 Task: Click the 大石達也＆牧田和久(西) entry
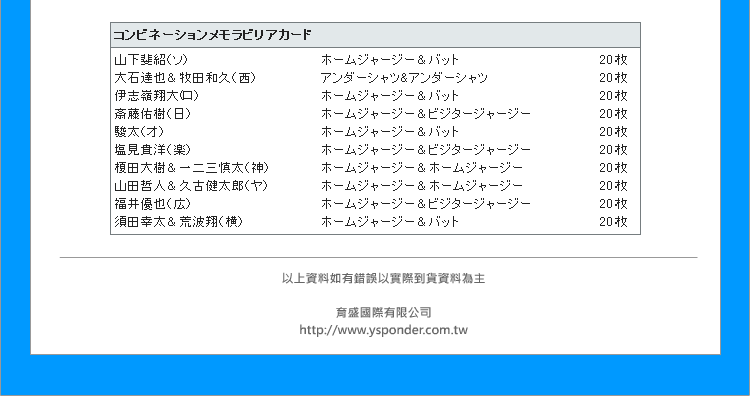[185, 78]
